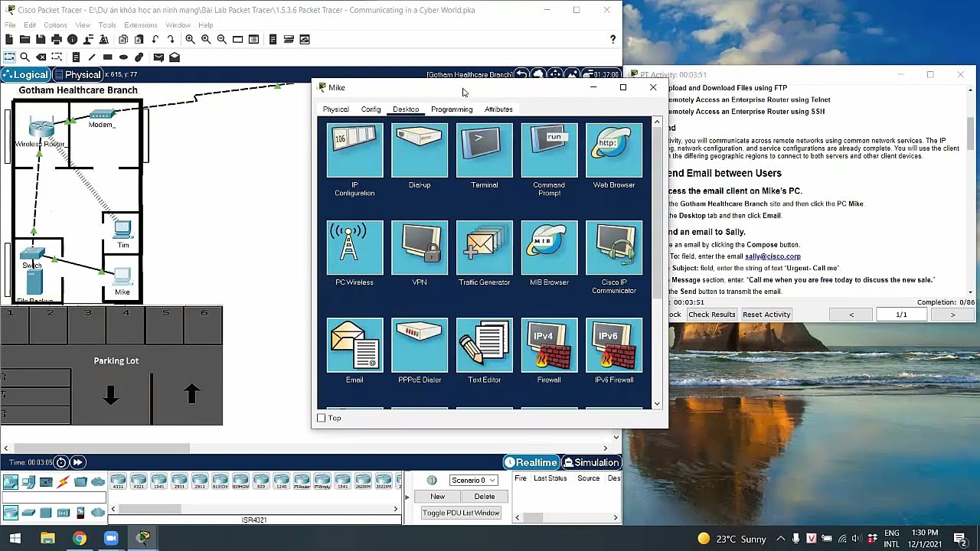
Task: Open the VPN app icon
Action: (x=420, y=248)
